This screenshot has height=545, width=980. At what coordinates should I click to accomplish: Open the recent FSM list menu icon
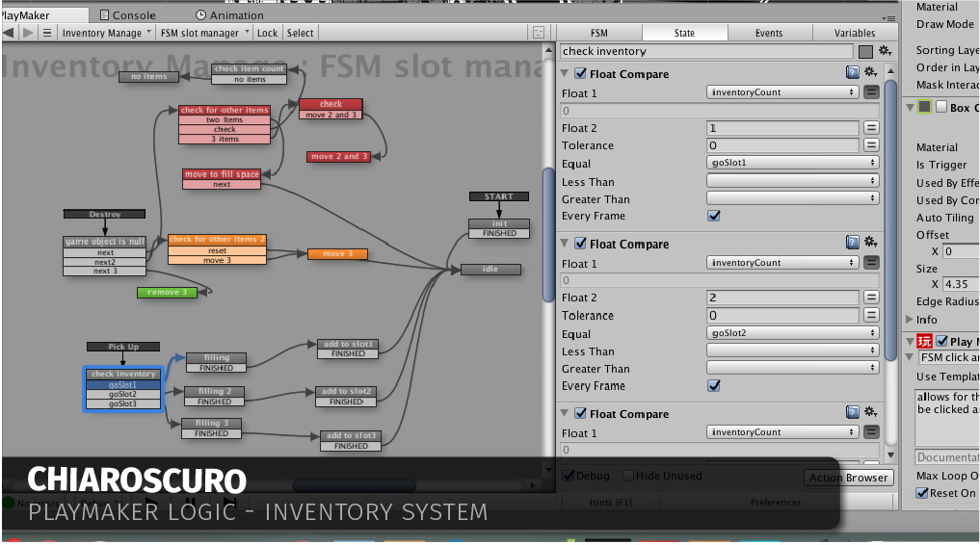(x=46, y=33)
